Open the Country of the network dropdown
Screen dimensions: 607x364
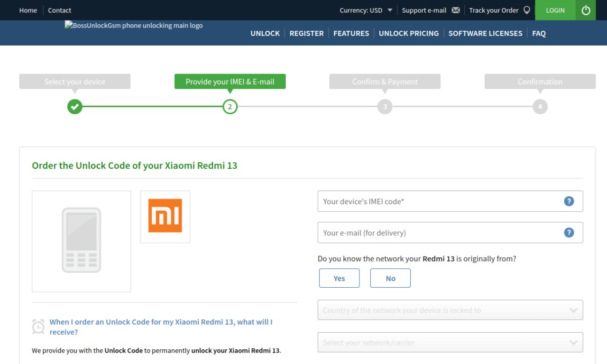click(x=450, y=310)
